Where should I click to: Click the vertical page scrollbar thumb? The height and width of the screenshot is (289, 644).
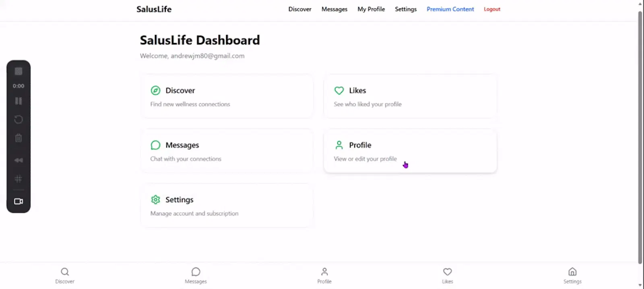(640, 137)
